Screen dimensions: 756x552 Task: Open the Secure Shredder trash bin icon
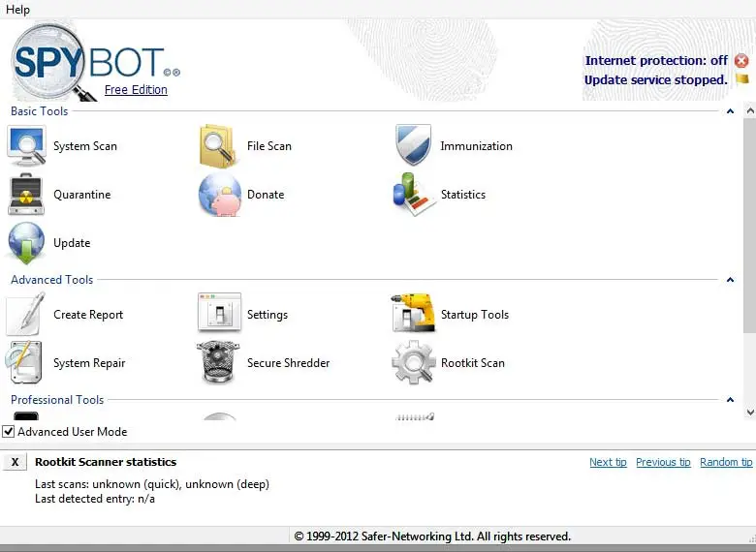pos(218,362)
